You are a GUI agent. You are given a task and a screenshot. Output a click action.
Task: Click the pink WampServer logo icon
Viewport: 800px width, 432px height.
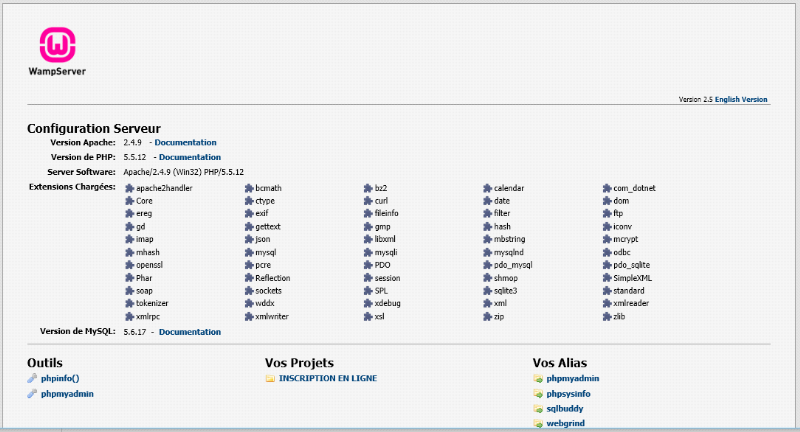click(56, 45)
